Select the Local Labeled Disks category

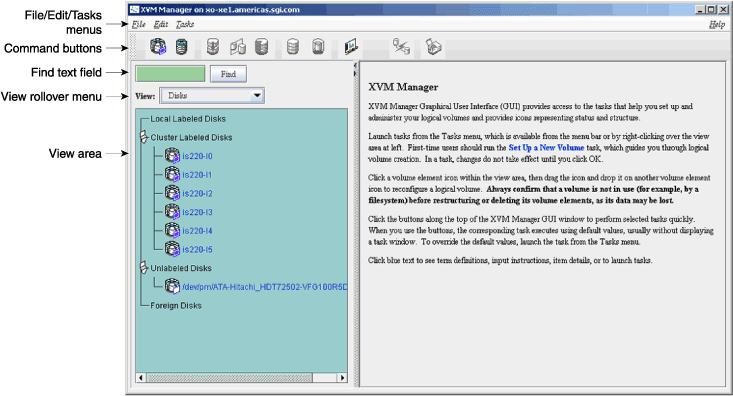click(188, 119)
